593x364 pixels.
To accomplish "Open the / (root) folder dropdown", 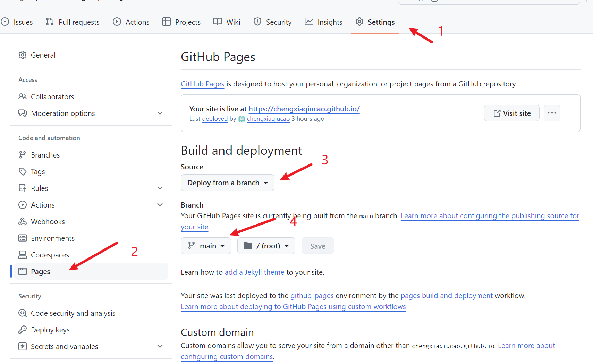I will click(x=266, y=246).
